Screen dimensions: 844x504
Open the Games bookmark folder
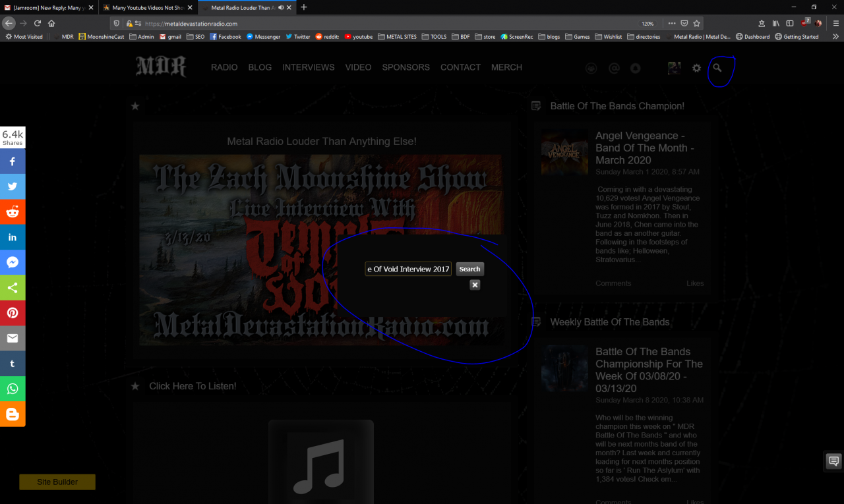click(577, 37)
